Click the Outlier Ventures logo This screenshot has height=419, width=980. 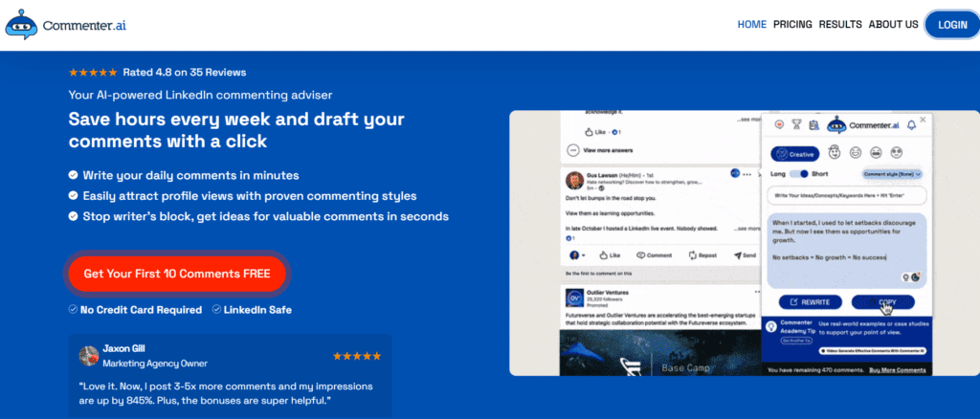574,298
